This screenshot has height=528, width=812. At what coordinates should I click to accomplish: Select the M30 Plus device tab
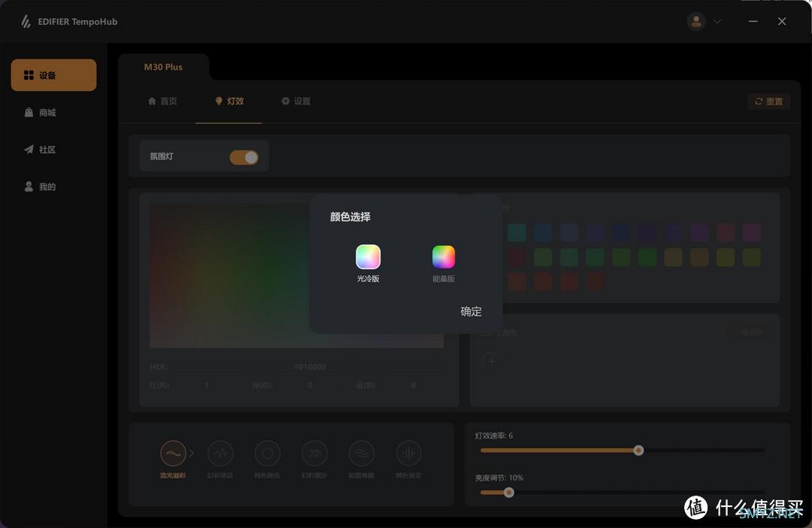[x=163, y=67]
